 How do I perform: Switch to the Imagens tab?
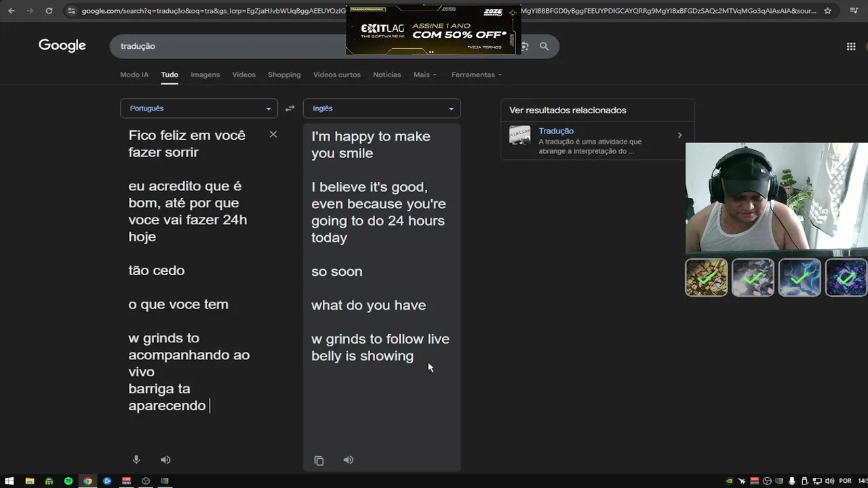coord(205,75)
